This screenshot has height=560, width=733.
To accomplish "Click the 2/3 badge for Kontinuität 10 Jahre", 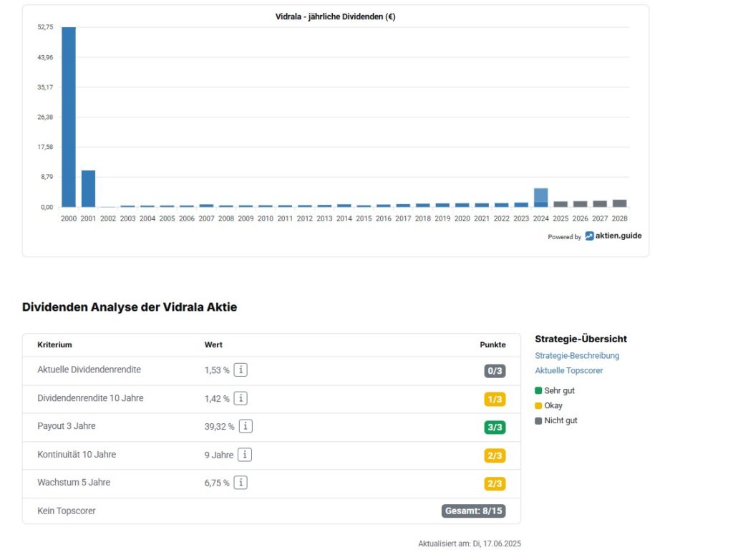I will 495,455.
